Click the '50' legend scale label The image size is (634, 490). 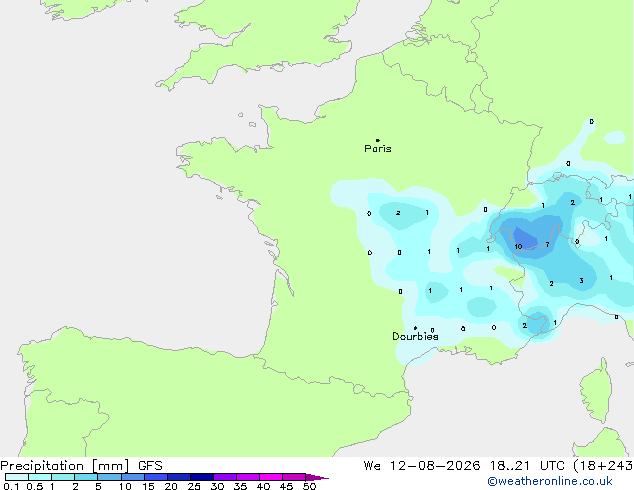(309, 486)
